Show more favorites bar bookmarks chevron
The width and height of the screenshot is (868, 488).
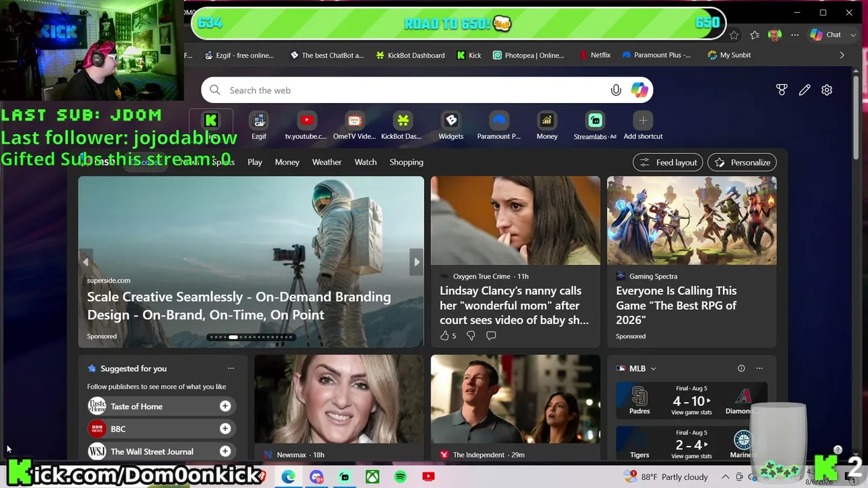[x=842, y=55]
